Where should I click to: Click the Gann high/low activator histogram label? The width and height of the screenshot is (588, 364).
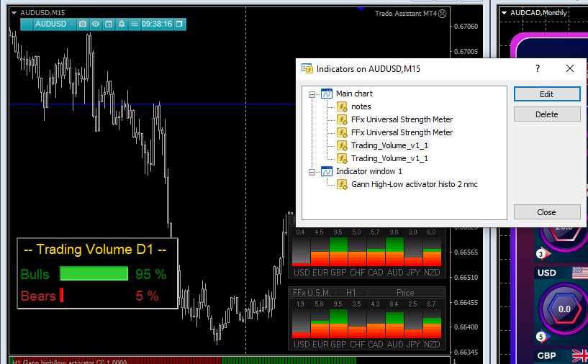[x=70, y=361]
